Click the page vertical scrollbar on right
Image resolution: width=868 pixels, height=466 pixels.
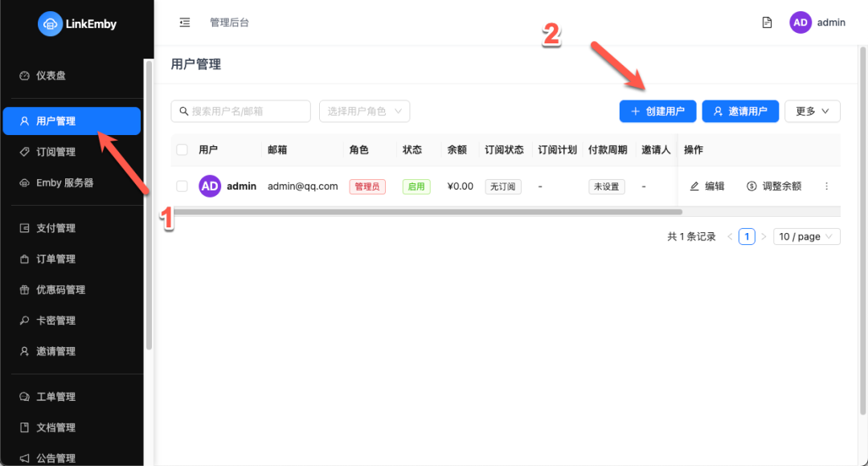pos(862,231)
